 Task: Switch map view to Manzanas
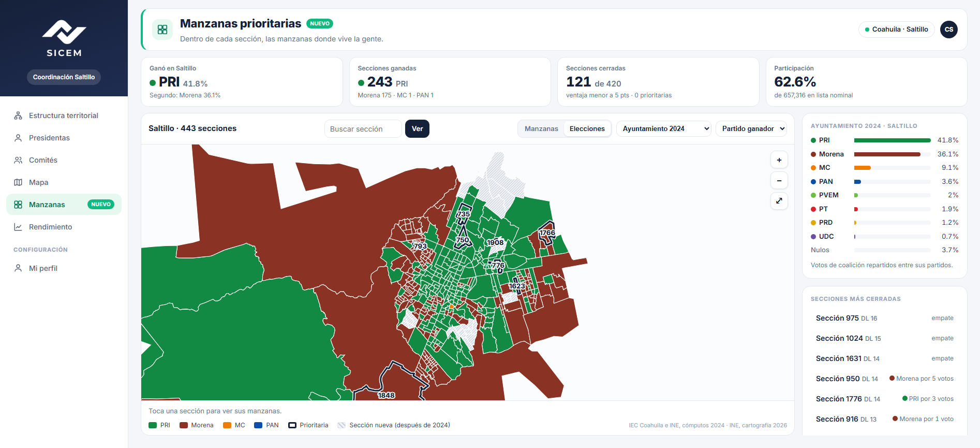point(541,128)
